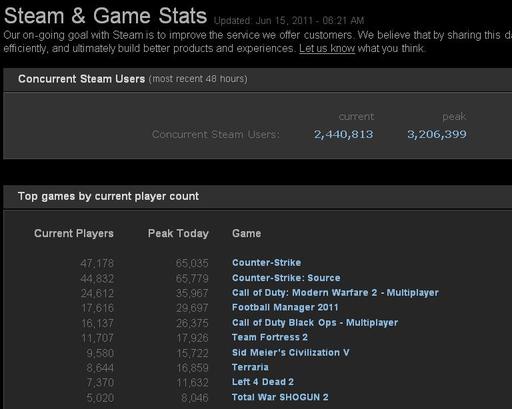
Task: Open Sid Meier's Civilization V link
Action: tap(290, 352)
